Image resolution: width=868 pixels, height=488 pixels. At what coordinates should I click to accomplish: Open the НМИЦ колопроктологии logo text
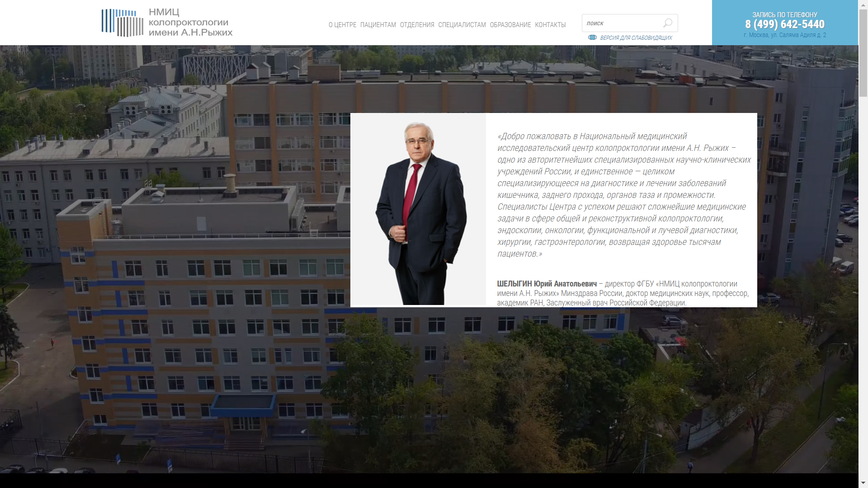click(190, 23)
